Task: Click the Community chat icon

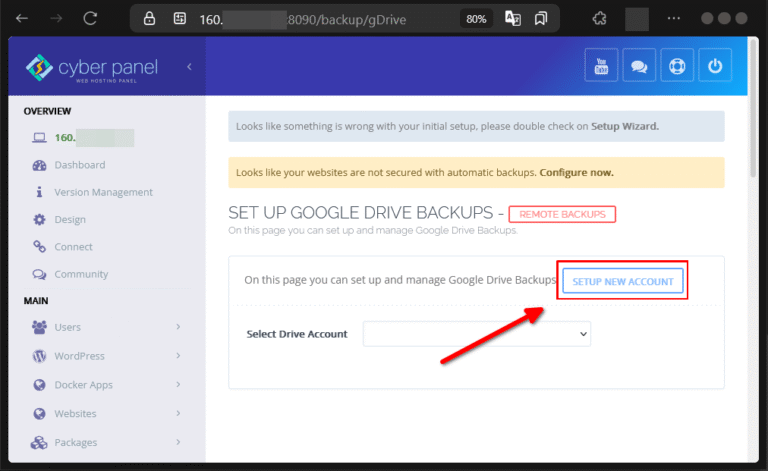Action: (39, 274)
